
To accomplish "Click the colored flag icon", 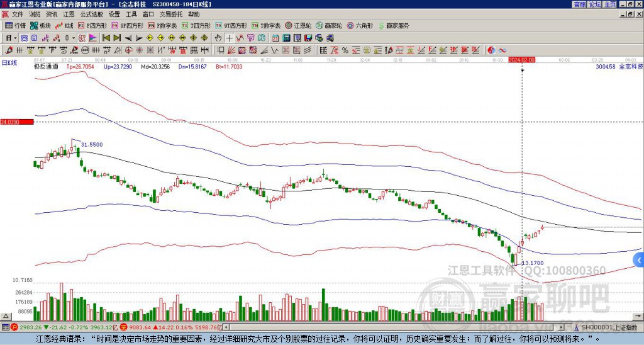I will (x=93, y=38).
